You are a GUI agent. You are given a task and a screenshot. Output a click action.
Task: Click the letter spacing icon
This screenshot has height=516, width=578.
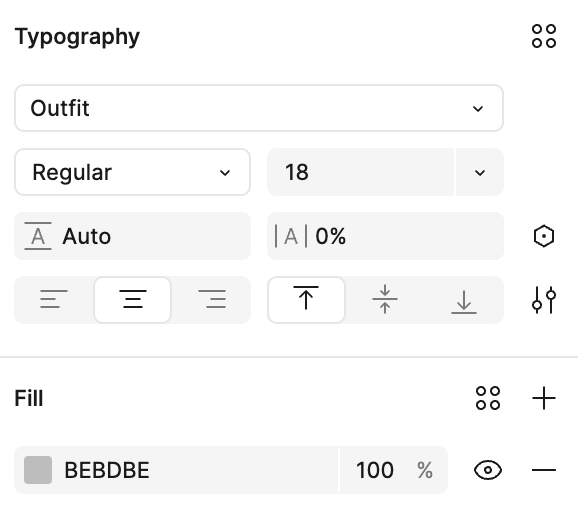tap(291, 236)
